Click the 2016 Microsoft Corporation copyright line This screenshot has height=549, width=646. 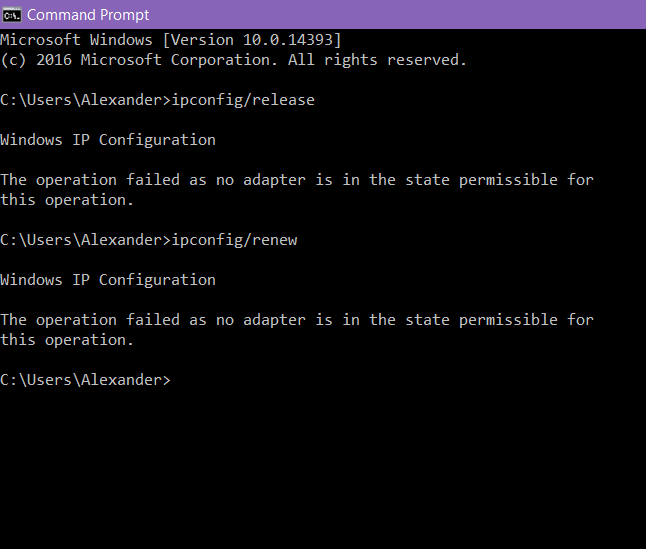[x=233, y=60]
